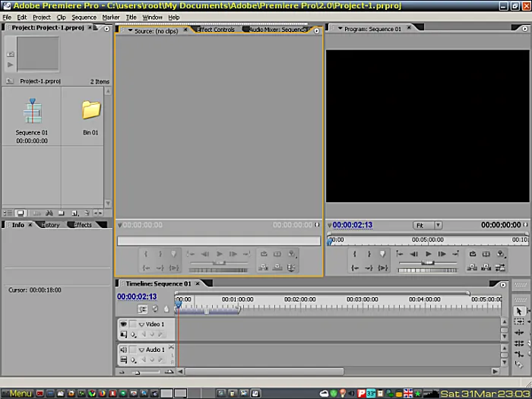Open Program monitor Output options button

500,254
